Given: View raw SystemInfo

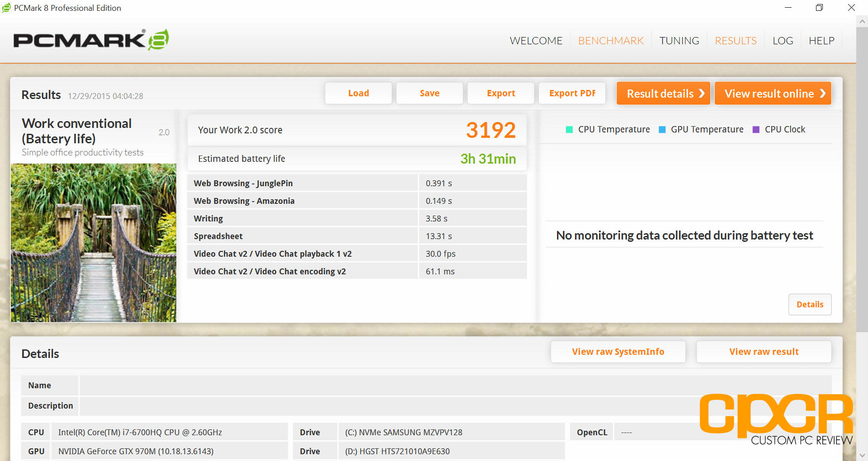Looking at the screenshot, I should (x=618, y=352).
